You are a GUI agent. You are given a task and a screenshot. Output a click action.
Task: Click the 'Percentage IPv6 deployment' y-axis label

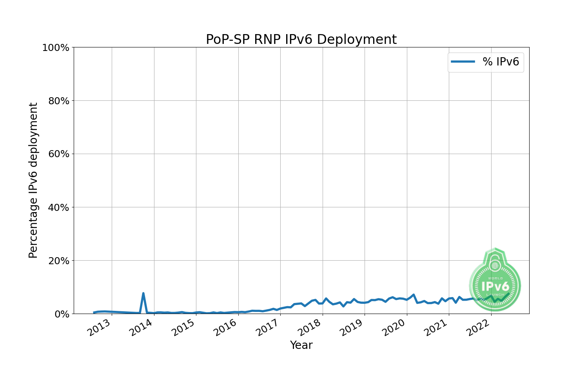pos(33,180)
